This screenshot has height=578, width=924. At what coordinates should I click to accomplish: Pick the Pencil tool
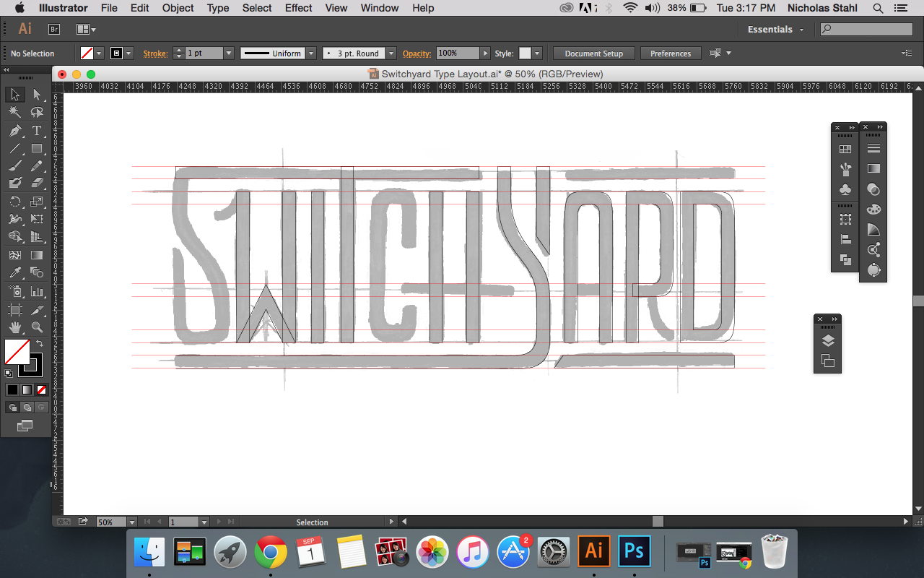click(37, 166)
